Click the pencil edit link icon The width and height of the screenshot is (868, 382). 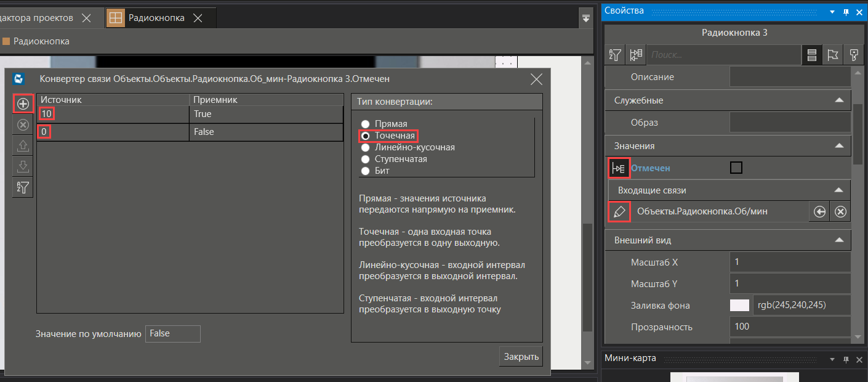coord(619,211)
